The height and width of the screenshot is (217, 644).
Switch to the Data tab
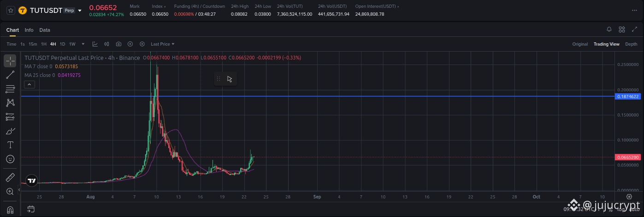[45, 30]
